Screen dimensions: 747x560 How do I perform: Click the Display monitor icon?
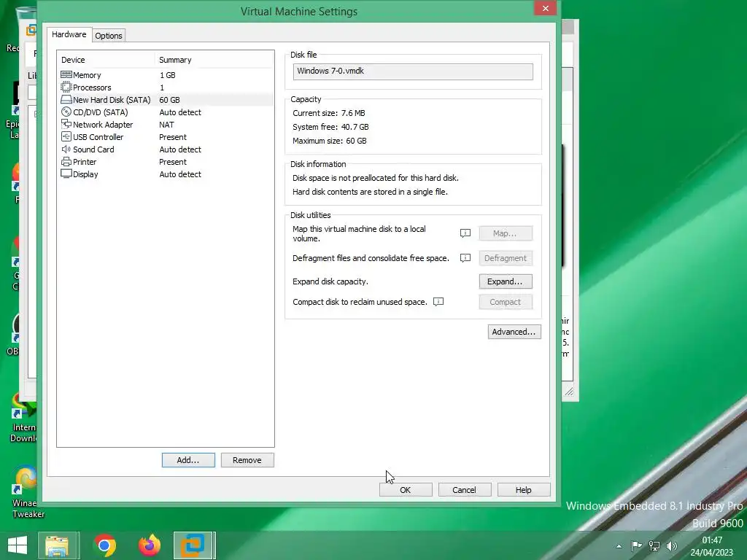click(x=66, y=174)
